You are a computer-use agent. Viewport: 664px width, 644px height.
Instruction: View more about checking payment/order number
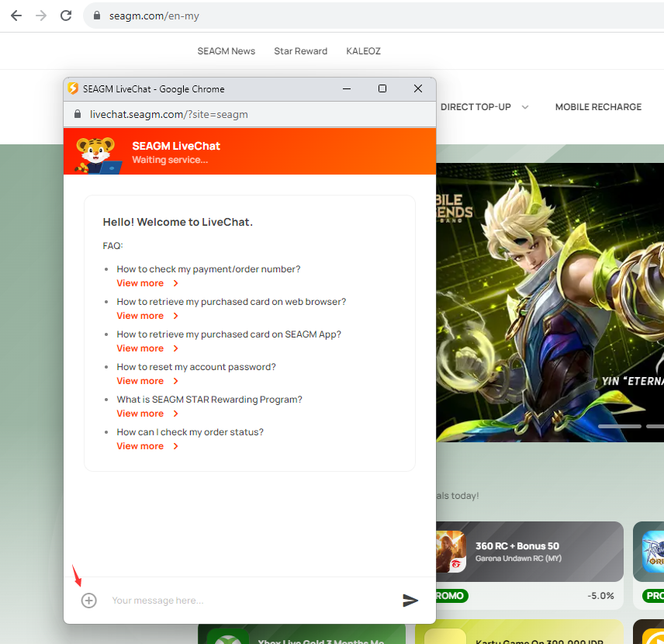pos(140,283)
